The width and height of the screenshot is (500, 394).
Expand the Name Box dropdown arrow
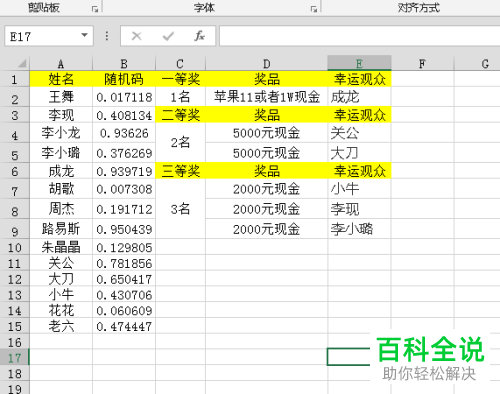(84, 35)
